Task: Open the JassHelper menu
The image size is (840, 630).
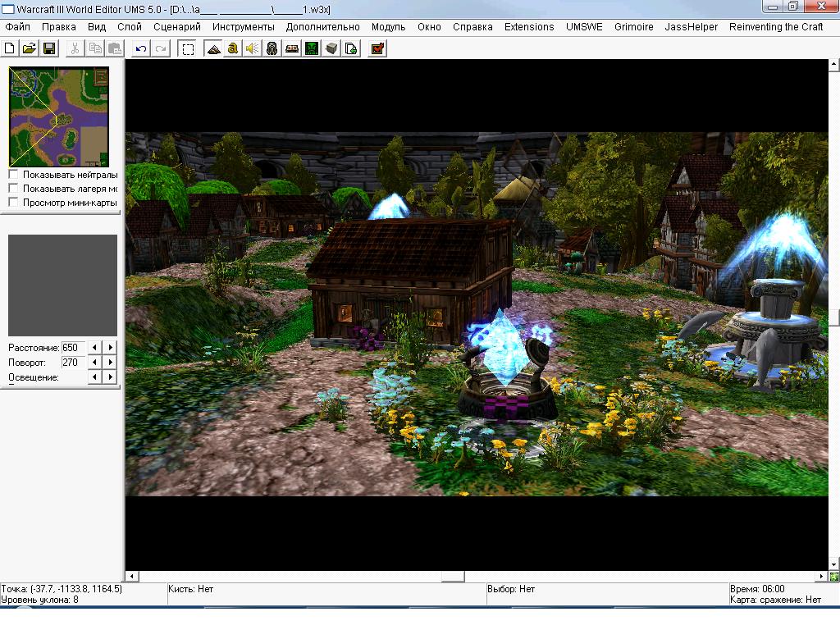Action: point(691,27)
